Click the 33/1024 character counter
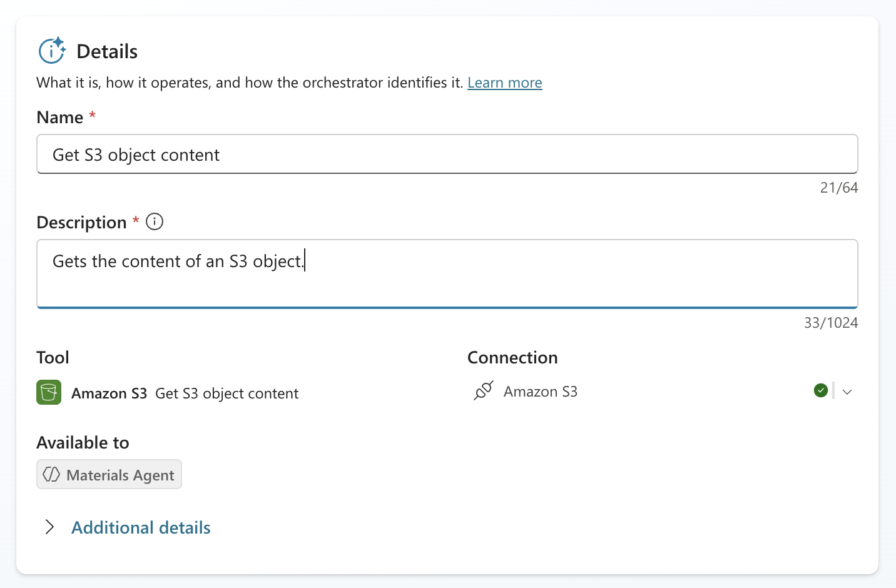Image resolution: width=896 pixels, height=588 pixels. 830,322
